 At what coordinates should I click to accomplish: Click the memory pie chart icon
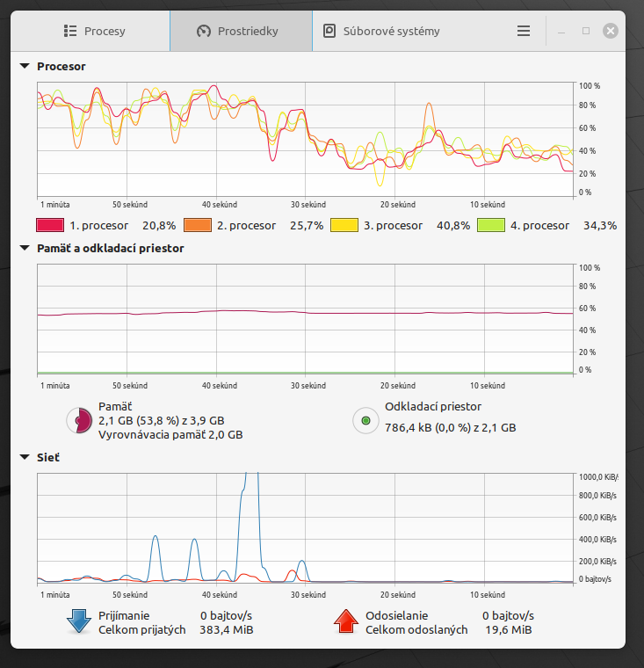(79, 421)
